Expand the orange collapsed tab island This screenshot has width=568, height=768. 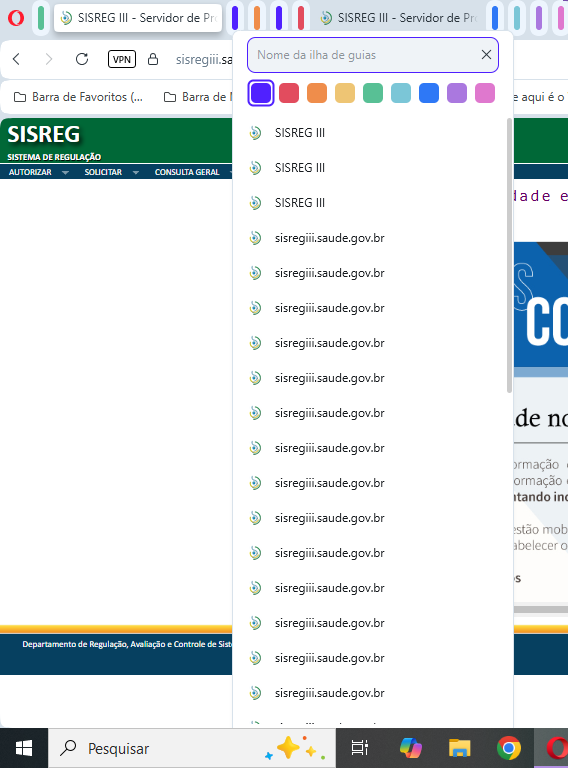257,18
